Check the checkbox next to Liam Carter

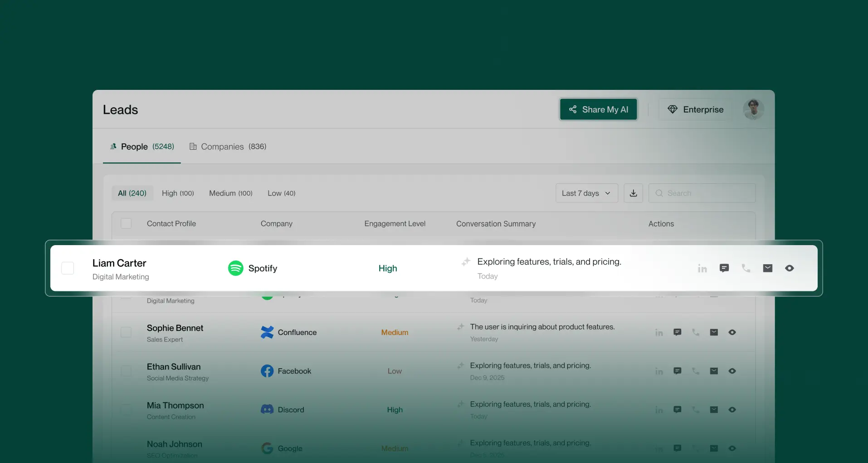coord(67,268)
